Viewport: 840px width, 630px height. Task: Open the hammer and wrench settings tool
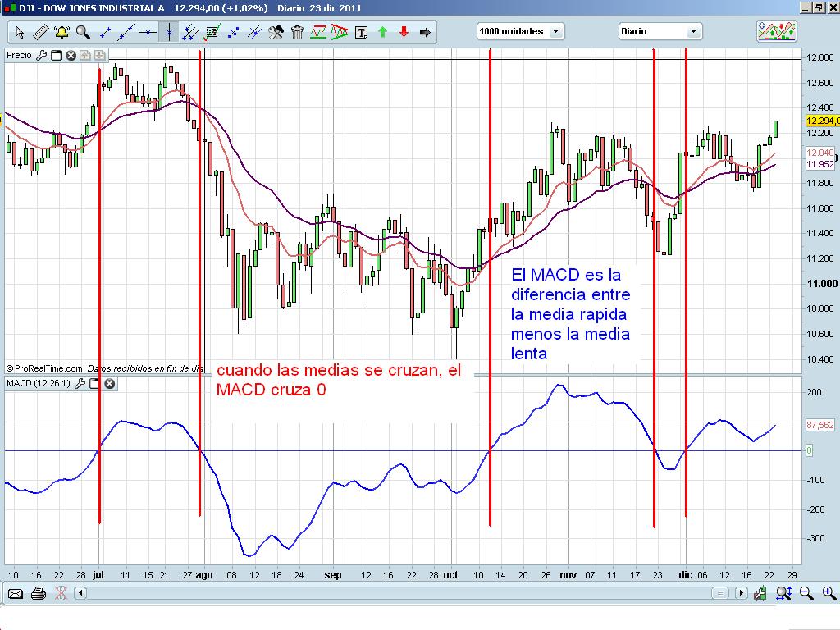coord(276,32)
